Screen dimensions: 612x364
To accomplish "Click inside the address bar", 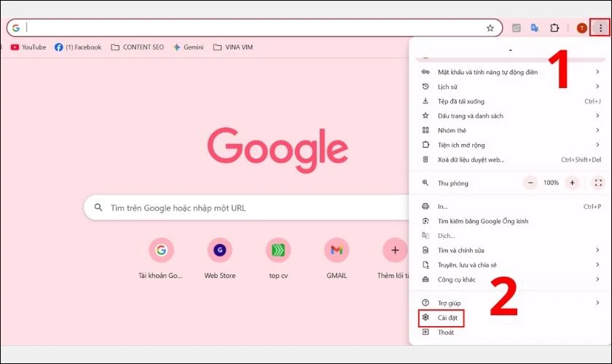I will tap(254, 28).
